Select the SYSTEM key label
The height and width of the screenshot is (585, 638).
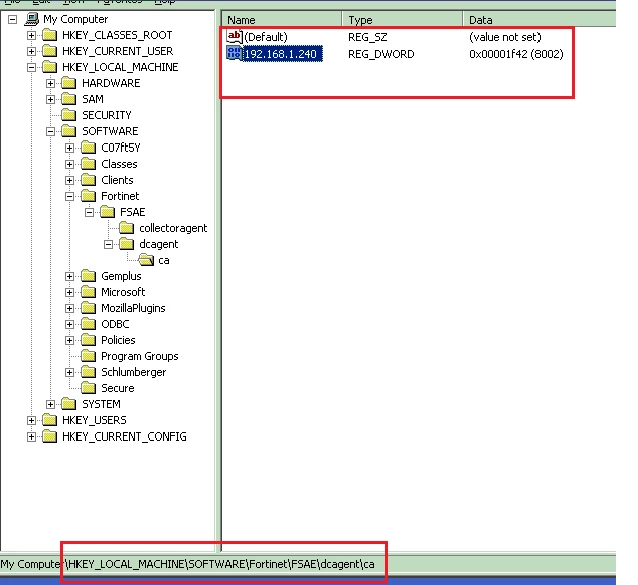(x=101, y=404)
